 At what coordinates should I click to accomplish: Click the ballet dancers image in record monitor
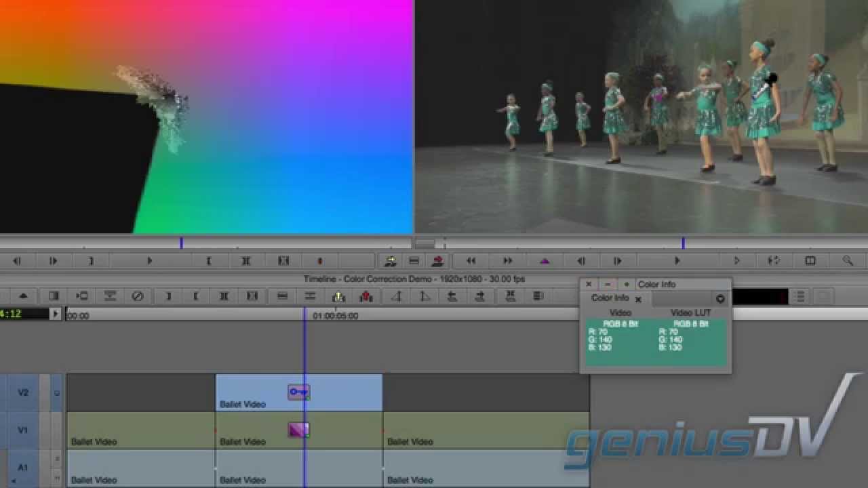coord(642,117)
